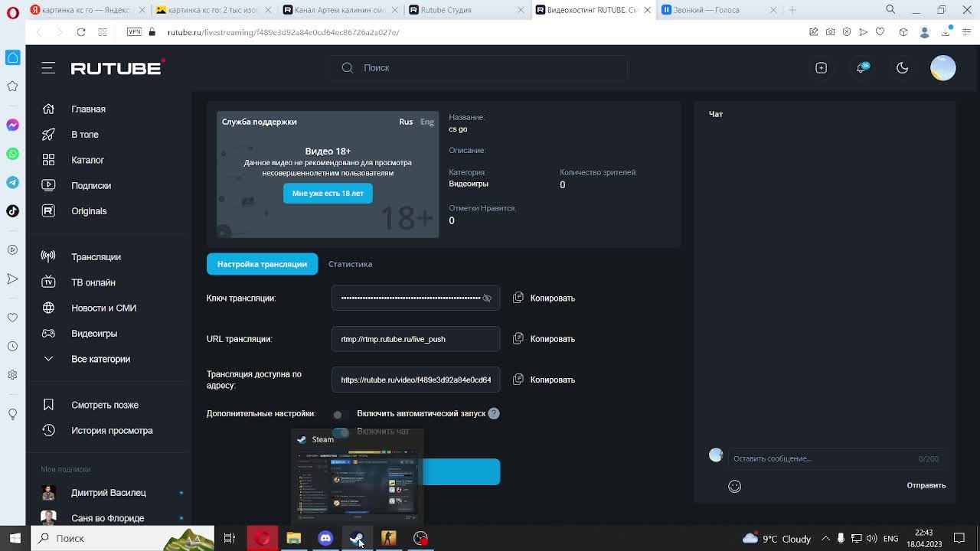
Task: Open a new browser tab
Action: click(x=792, y=10)
